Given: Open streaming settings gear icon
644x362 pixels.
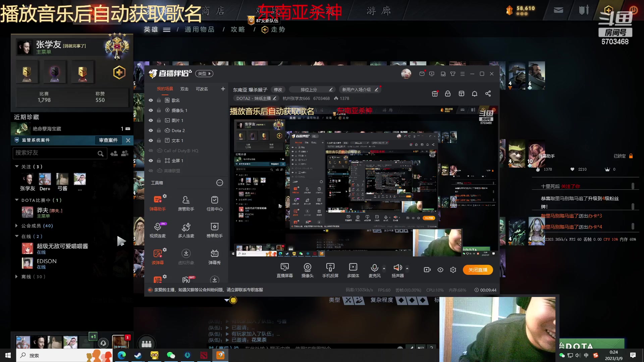Looking at the screenshot, I should 453,270.
